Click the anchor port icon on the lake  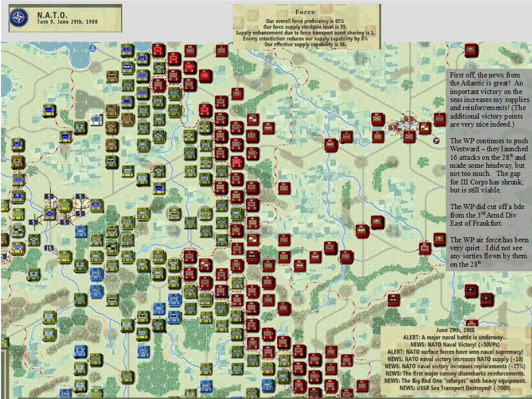point(93,48)
